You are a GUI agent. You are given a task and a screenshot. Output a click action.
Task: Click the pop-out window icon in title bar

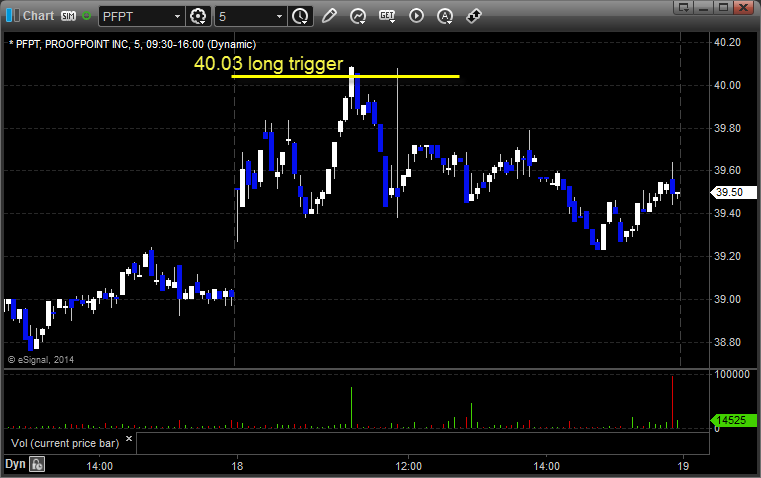(684, 7)
